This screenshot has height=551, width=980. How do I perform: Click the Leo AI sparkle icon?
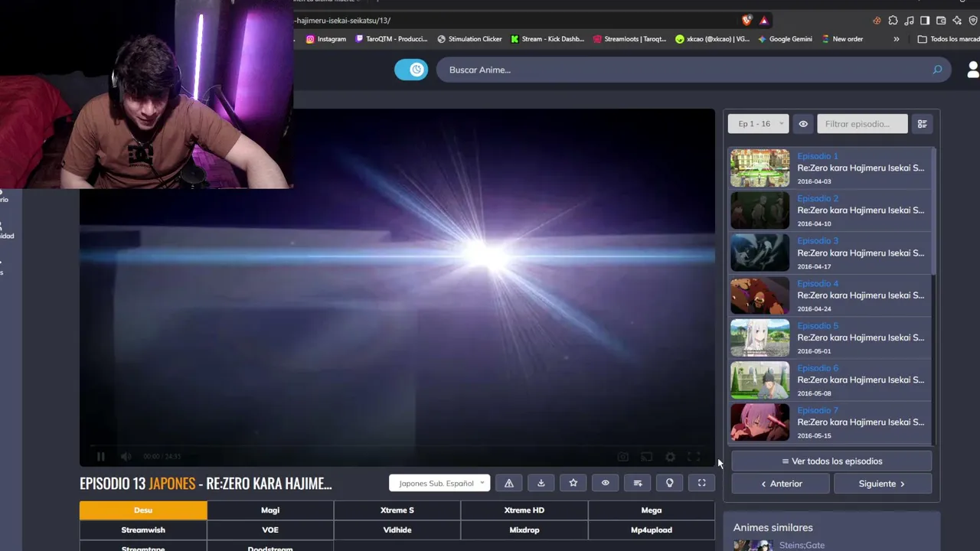pyautogui.click(x=957, y=21)
